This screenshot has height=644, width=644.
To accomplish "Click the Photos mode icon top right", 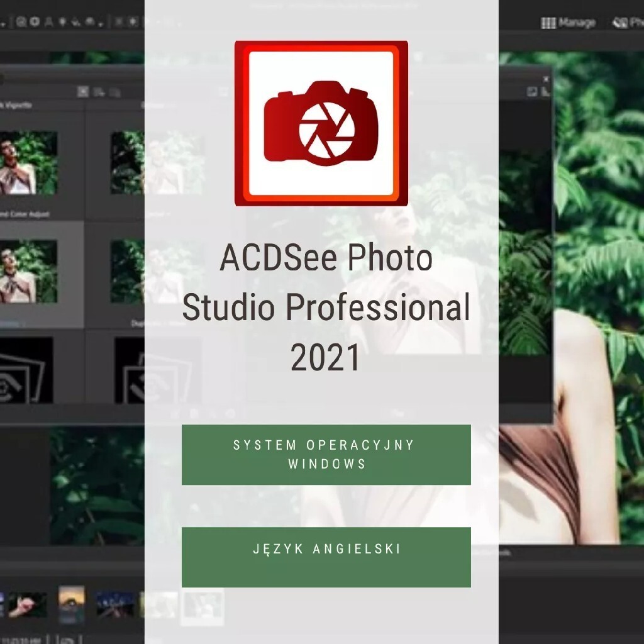I will pos(619,22).
